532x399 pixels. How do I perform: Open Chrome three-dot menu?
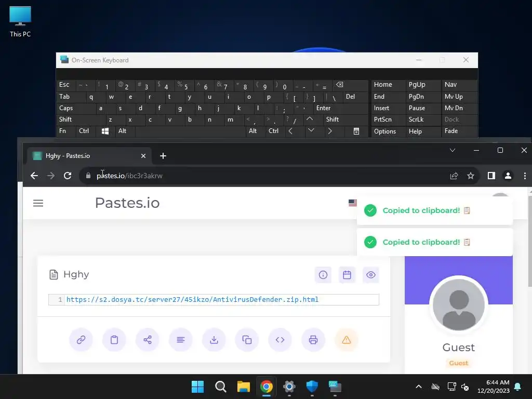[525, 176]
